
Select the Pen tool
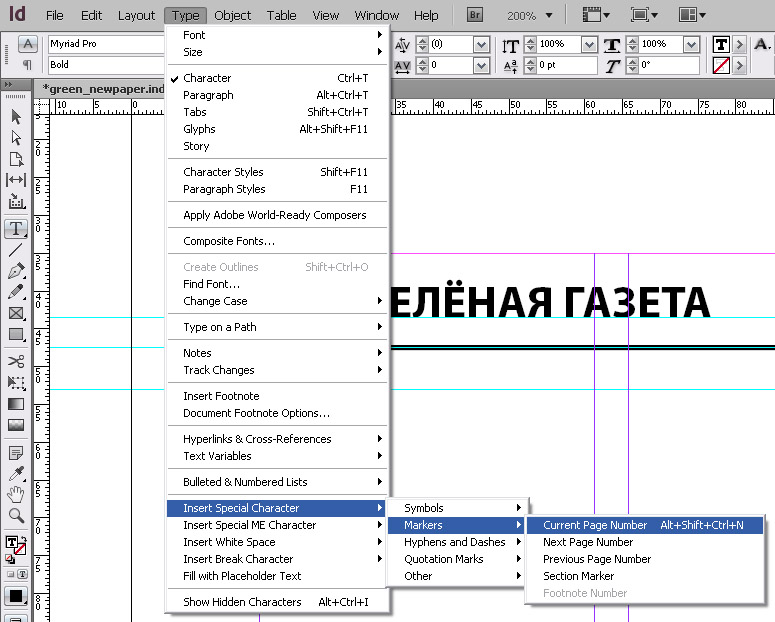tap(16, 271)
